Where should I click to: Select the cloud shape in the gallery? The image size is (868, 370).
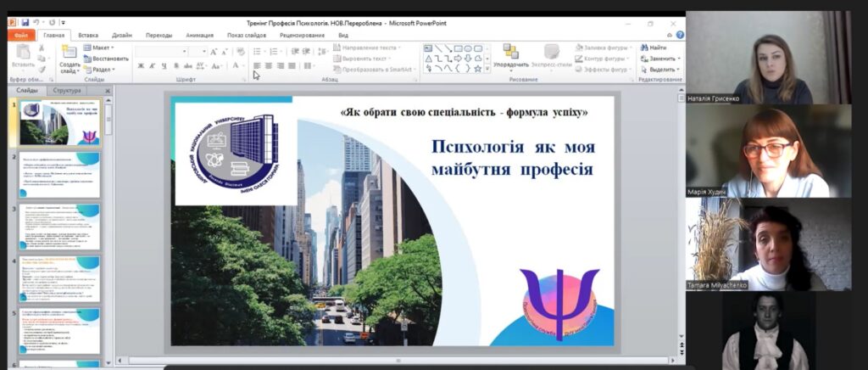point(478,59)
